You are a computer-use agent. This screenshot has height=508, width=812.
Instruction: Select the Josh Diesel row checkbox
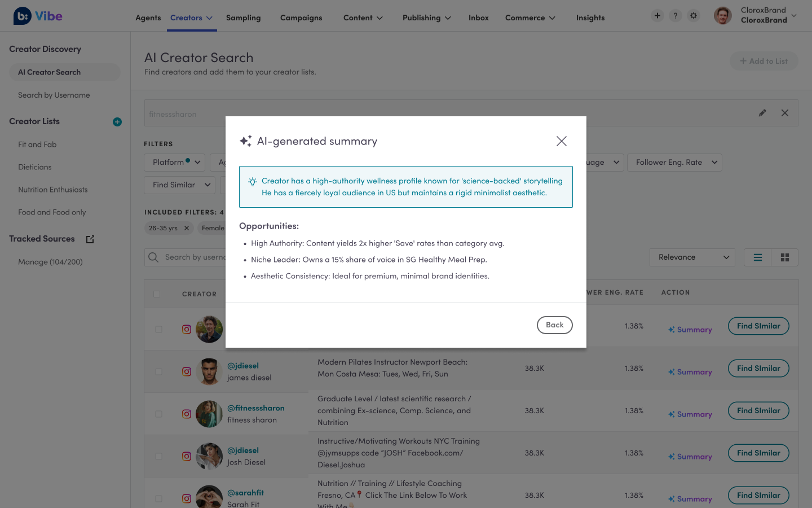pyautogui.click(x=158, y=456)
